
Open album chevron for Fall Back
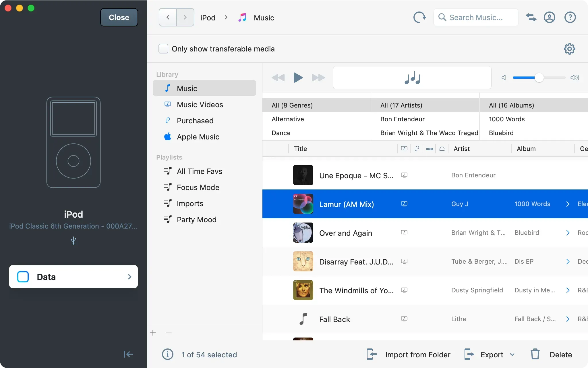click(568, 319)
